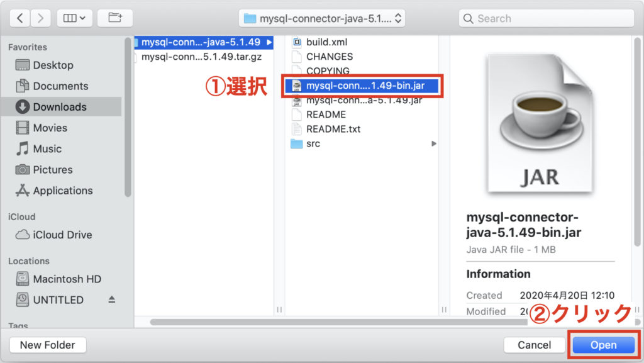
Task: Select the UNTITLED volume
Action: click(58, 299)
